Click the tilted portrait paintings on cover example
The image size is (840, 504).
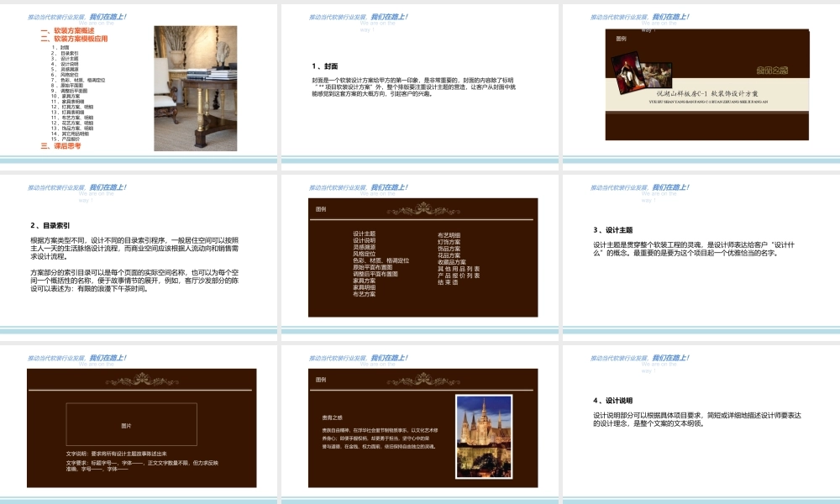[x=642, y=73]
